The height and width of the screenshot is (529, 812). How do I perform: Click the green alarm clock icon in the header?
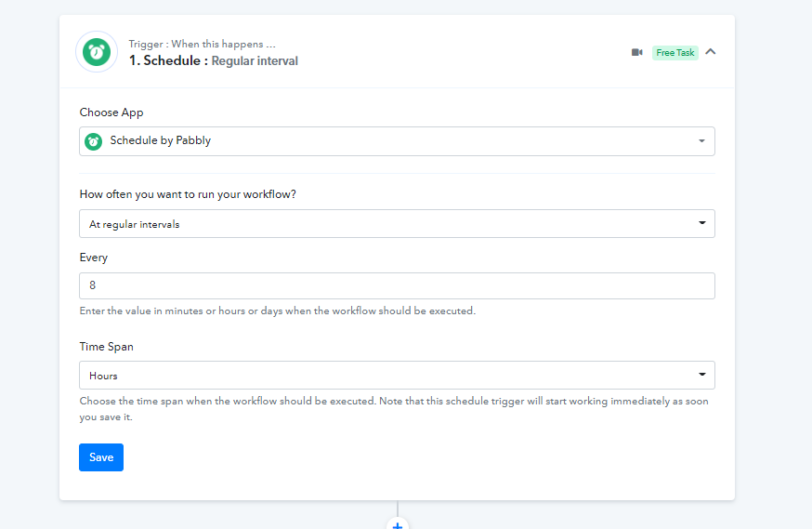(x=97, y=52)
